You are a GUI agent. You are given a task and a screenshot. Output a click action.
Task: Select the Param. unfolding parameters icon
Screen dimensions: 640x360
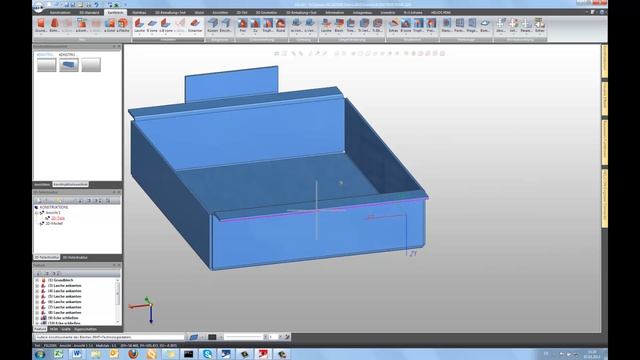pos(527,24)
